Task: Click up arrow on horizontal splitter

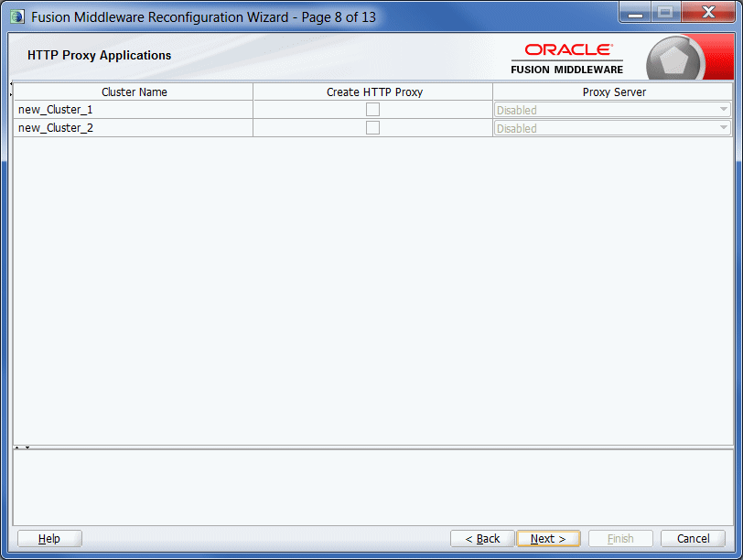Action: click(x=17, y=447)
